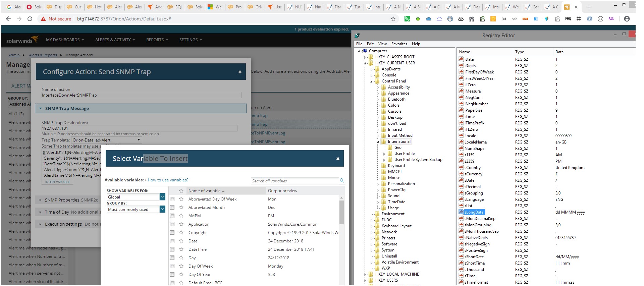The image size is (644, 286).
Task: Tick the Copyright variable checkbox
Action: click(x=172, y=233)
